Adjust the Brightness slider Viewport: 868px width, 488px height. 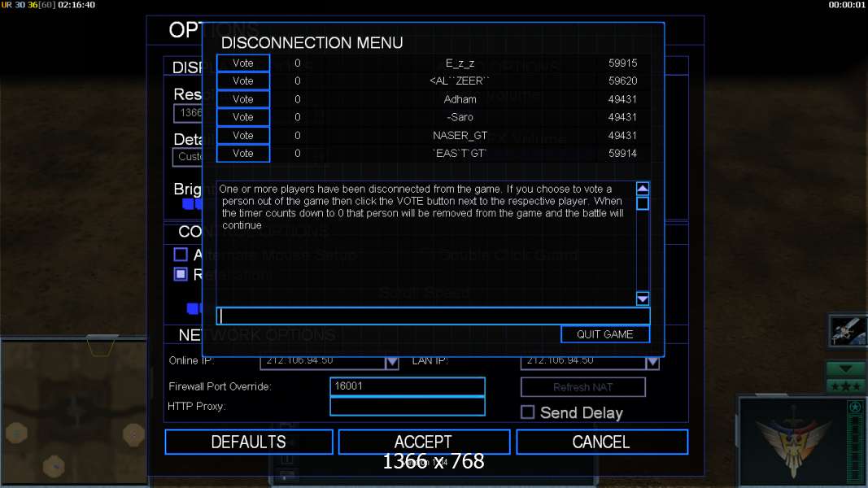[x=192, y=204]
